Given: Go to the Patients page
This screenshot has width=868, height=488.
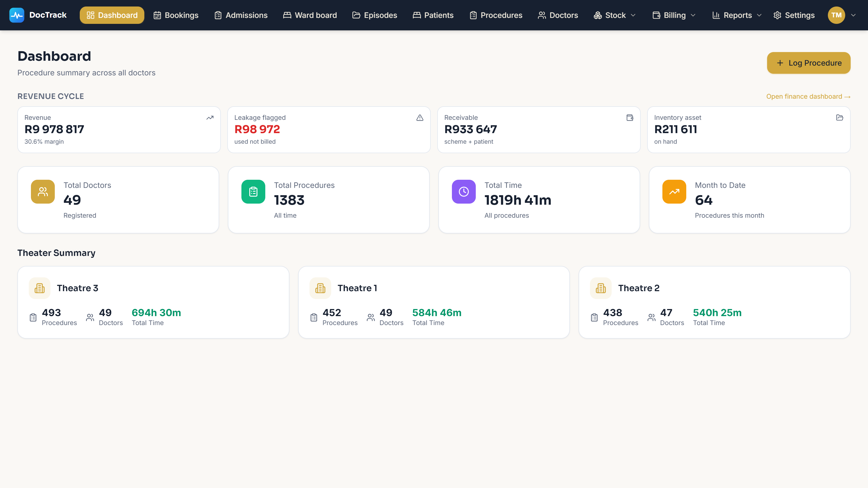Looking at the screenshot, I should (433, 15).
